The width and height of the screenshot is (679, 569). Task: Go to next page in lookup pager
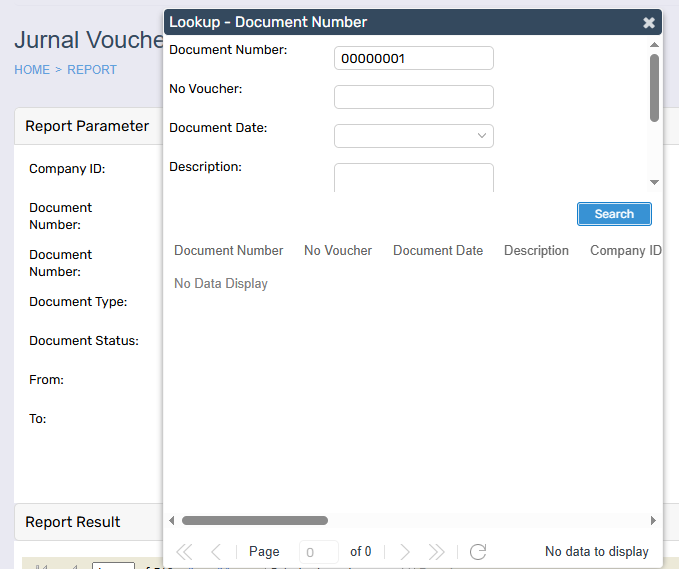(x=405, y=552)
